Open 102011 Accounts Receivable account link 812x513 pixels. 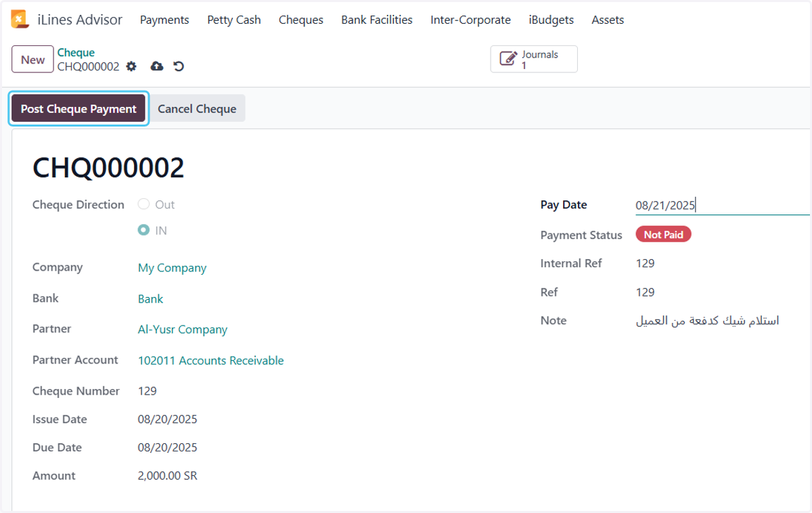tap(210, 361)
